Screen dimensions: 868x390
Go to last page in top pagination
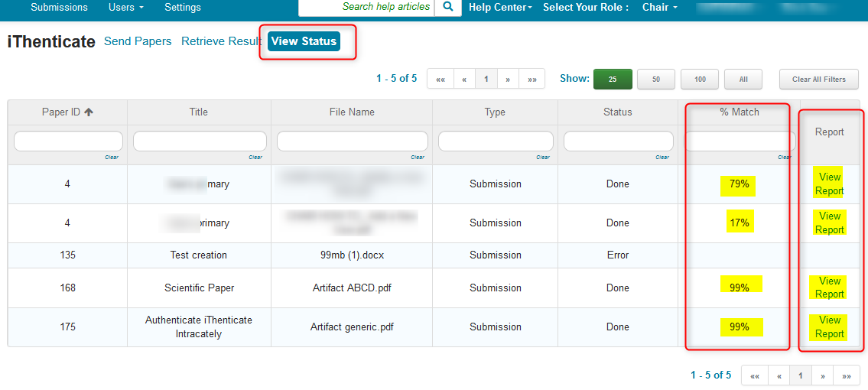coord(532,80)
